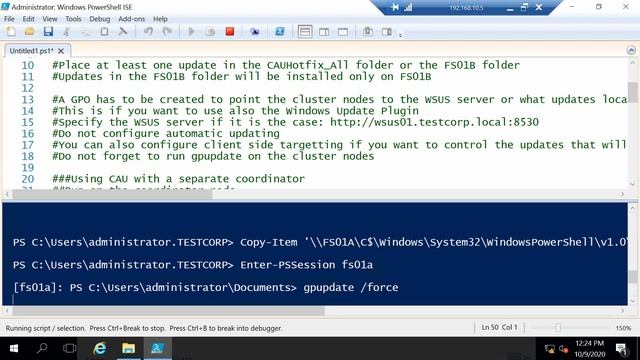Click line 11 about FS01B folder updates
Image resolution: width=640 pixels, height=360 pixels.
[x=242, y=76]
